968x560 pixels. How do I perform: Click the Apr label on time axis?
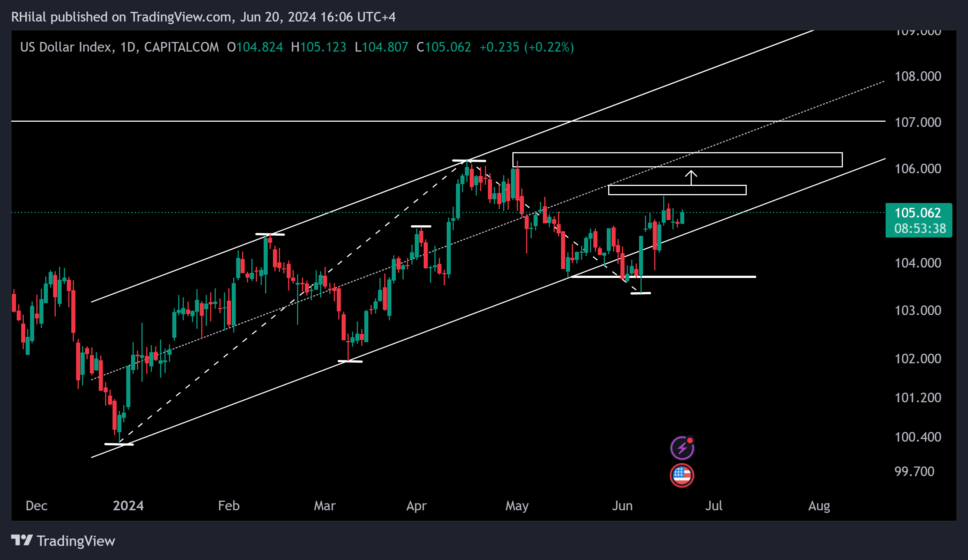[x=416, y=506]
